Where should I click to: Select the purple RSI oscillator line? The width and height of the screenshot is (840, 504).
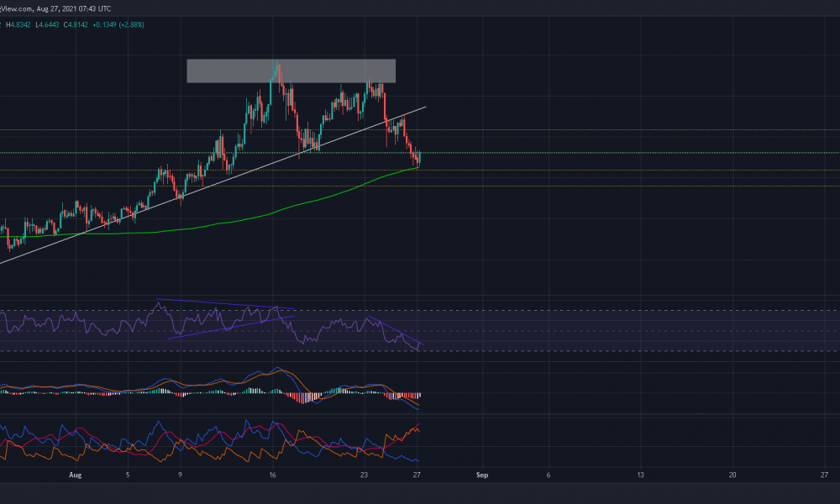(x=209, y=326)
